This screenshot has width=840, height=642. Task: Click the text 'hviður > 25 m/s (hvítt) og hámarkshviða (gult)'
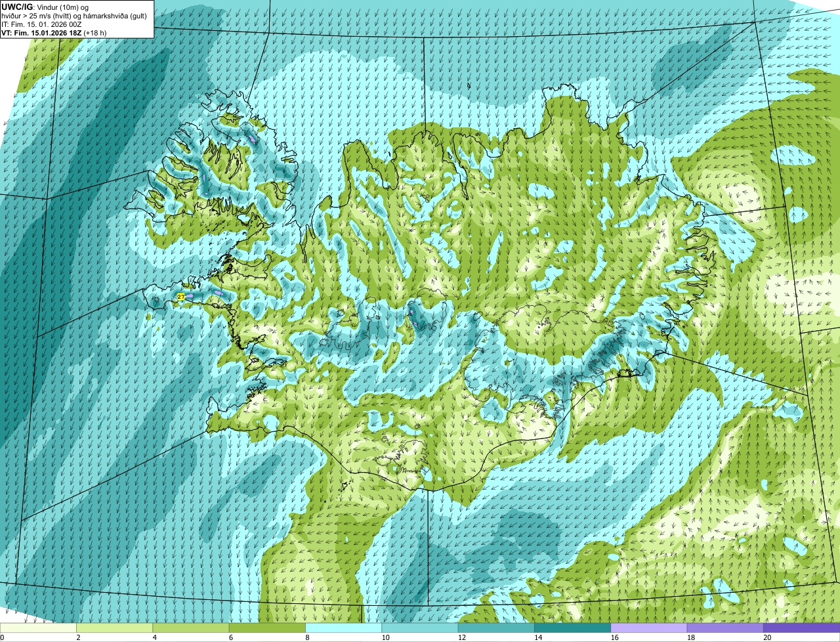[75, 16]
